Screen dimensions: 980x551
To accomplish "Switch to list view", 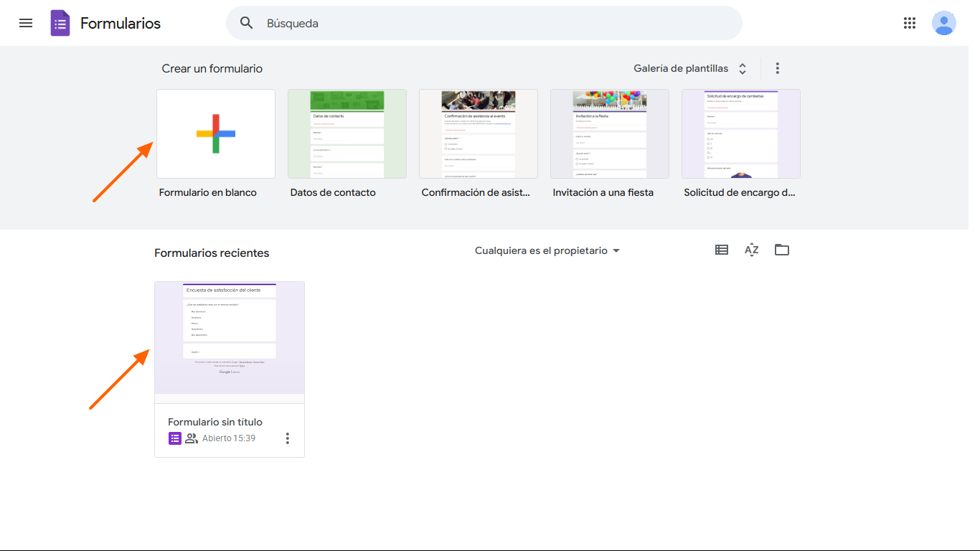I will 722,250.
